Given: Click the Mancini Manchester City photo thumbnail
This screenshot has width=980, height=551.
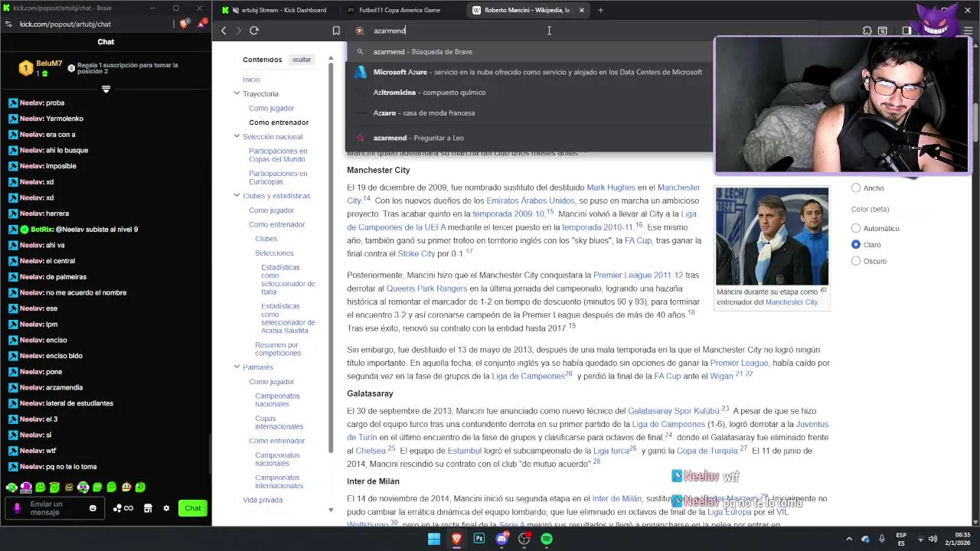Looking at the screenshot, I should click(x=772, y=236).
